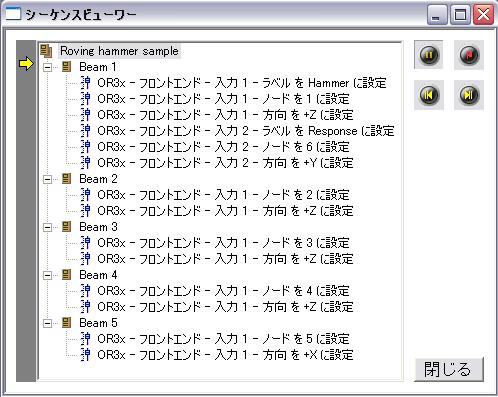Select the Beam 1 label
The image size is (498, 397).
(98, 67)
